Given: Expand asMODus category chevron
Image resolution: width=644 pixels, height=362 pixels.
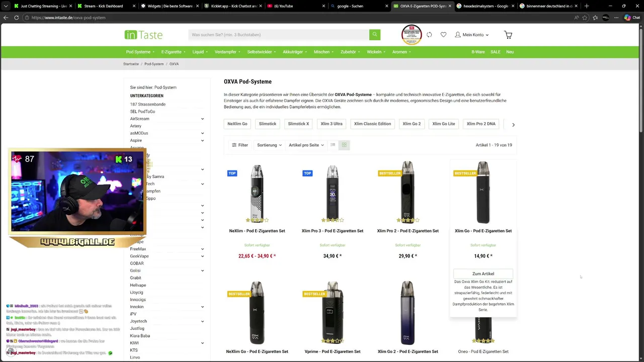Looking at the screenshot, I should click(202, 133).
